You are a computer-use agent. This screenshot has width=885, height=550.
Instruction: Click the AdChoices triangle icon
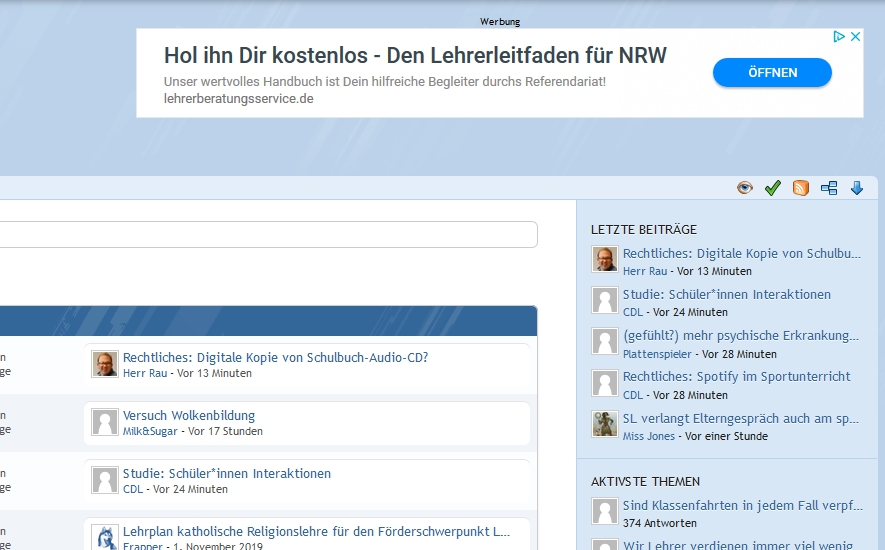point(840,37)
